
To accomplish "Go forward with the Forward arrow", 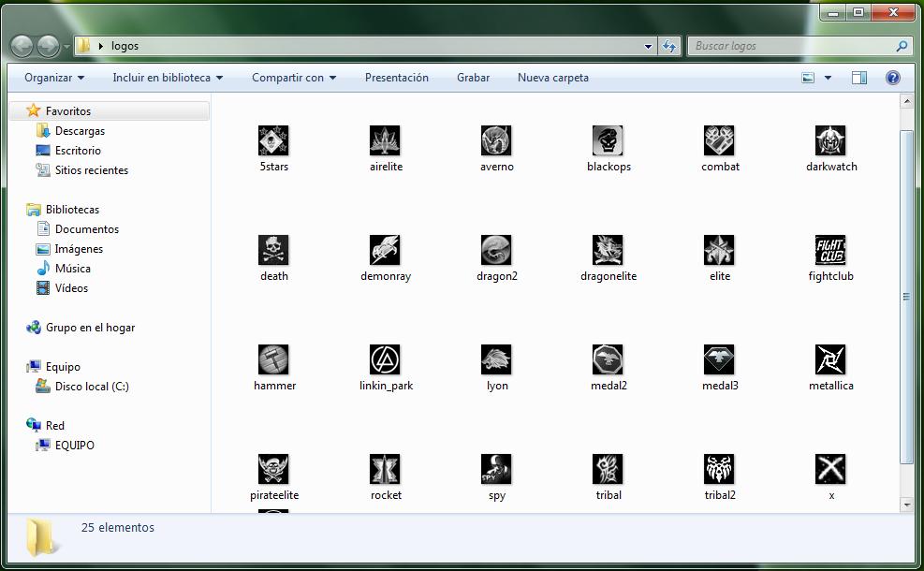I will [49, 46].
